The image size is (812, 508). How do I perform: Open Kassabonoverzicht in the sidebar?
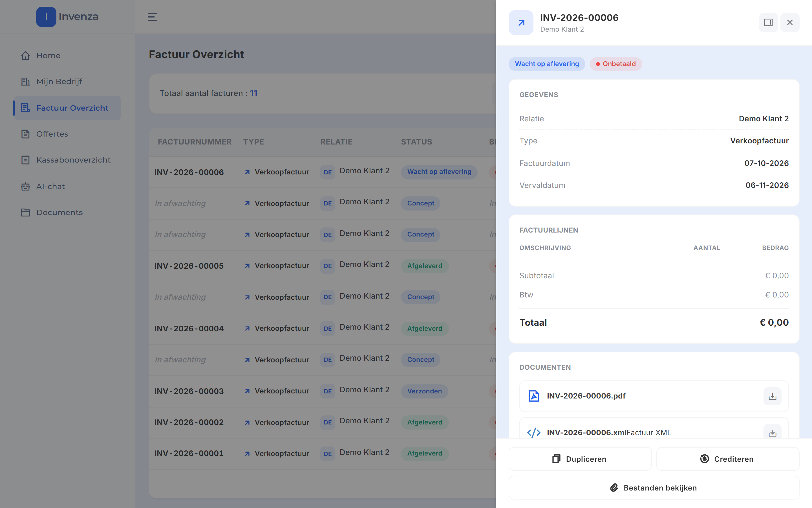tap(67, 160)
